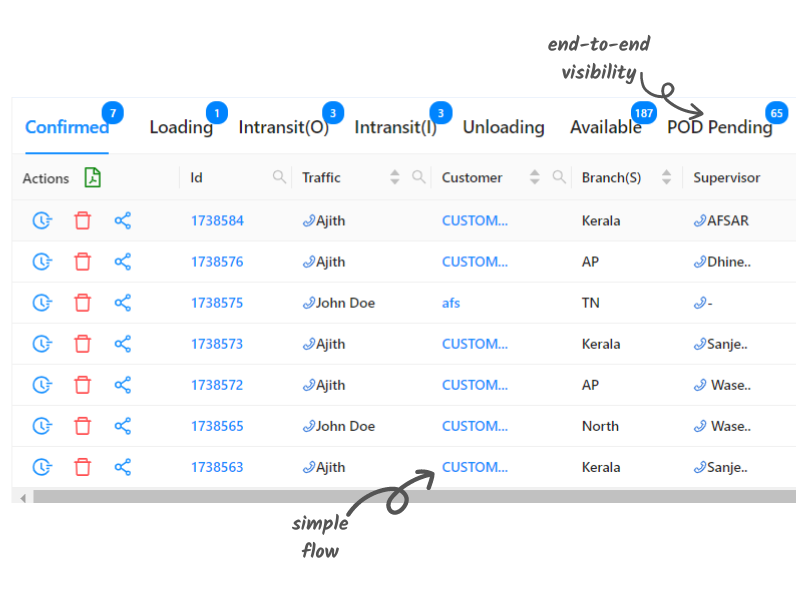Sort table by Traffic column arrows

click(x=395, y=178)
